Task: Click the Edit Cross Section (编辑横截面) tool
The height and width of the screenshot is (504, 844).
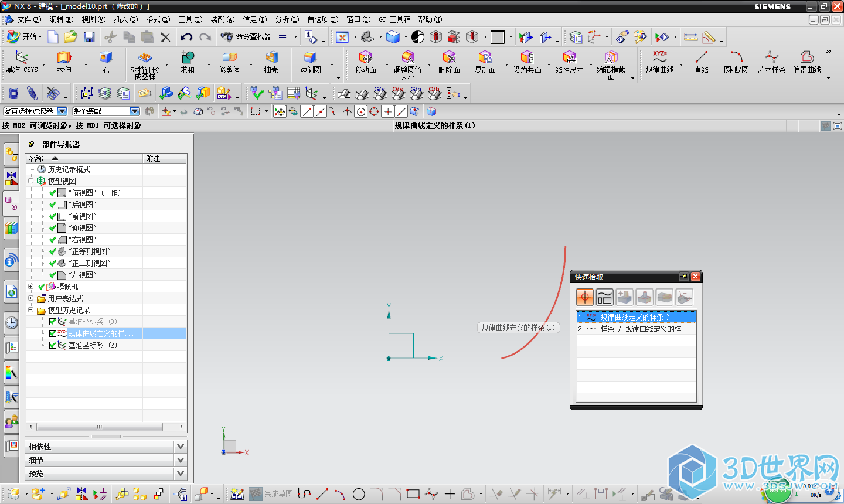Action: tap(611, 64)
